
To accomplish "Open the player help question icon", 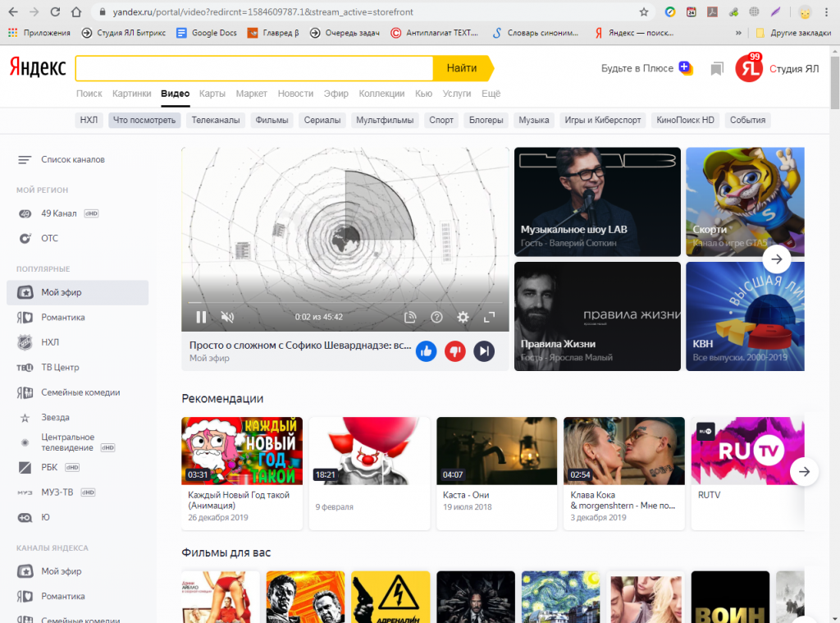I will pos(436,317).
